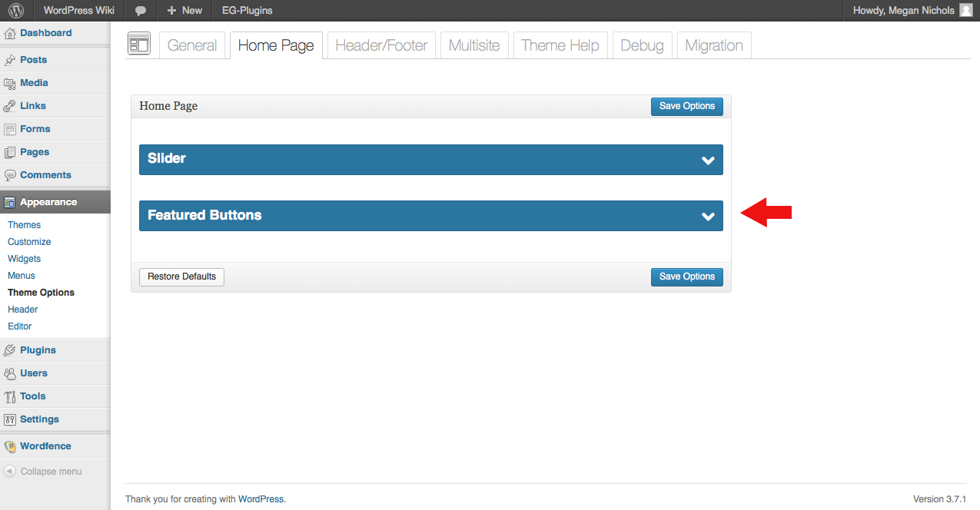Go to the Plugins section

(38, 350)
